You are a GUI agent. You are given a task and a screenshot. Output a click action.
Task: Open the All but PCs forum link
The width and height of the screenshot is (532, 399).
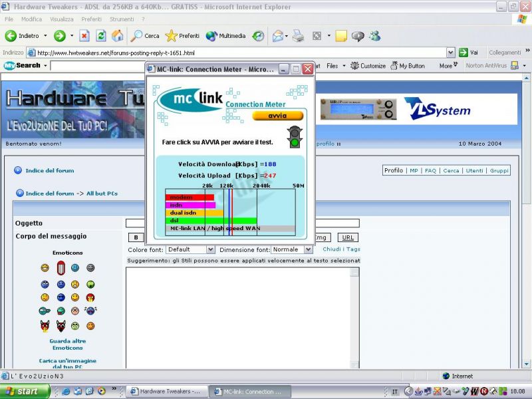pos(102,194)
